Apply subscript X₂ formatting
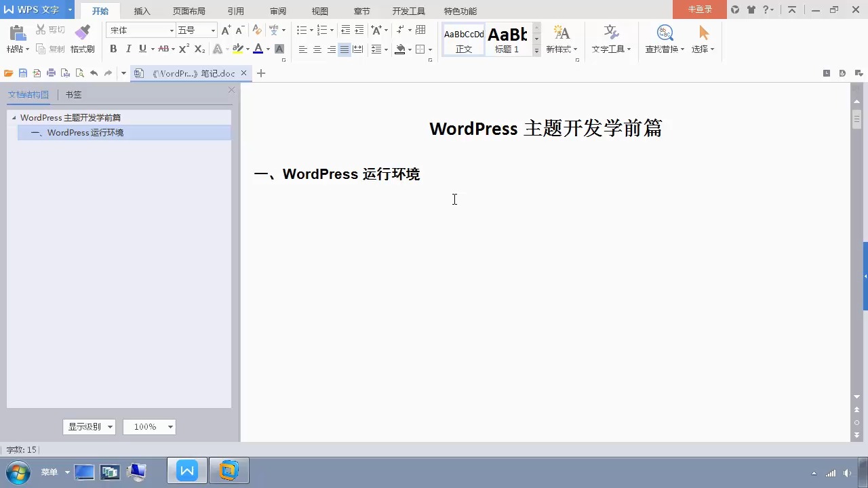Image resolution: width=868 pixels, height=488 pixels. pyautogui.click(x=199, y=49)
